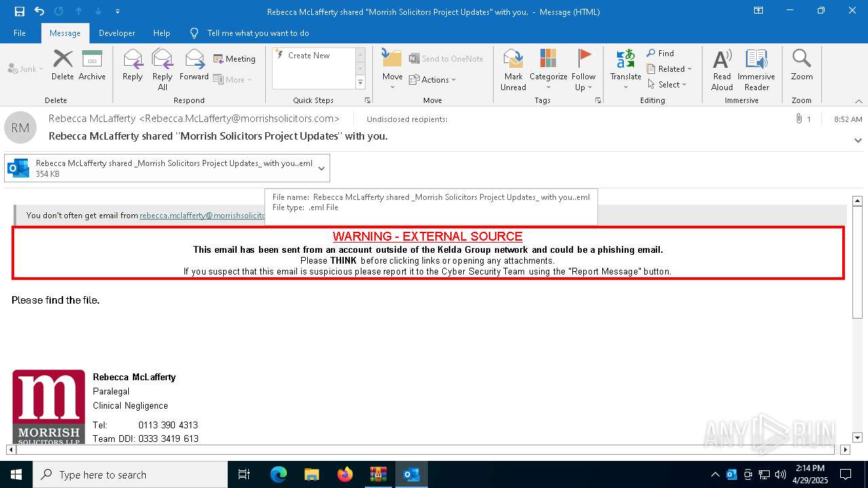Click the sender address Rebecca.McLafferty@morrishsolicitors.com

[239, 119]
